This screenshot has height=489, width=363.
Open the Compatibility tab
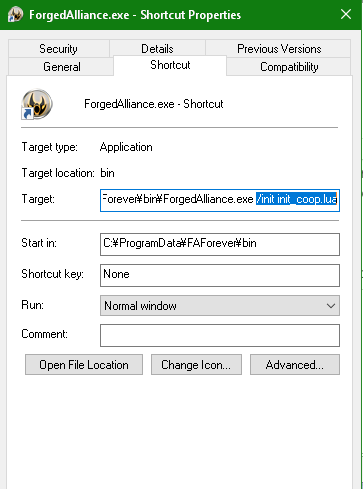[x=289, y=67]
